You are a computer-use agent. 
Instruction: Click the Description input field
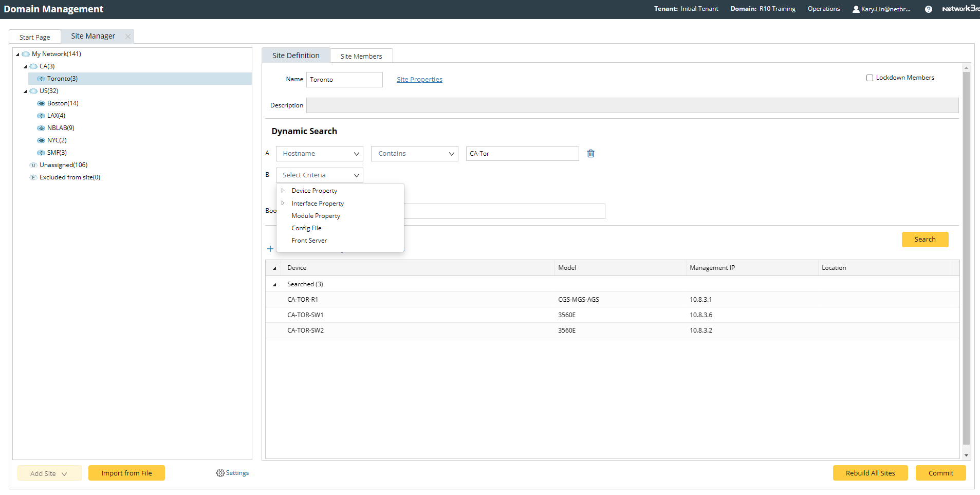click(x=632, y=105)
